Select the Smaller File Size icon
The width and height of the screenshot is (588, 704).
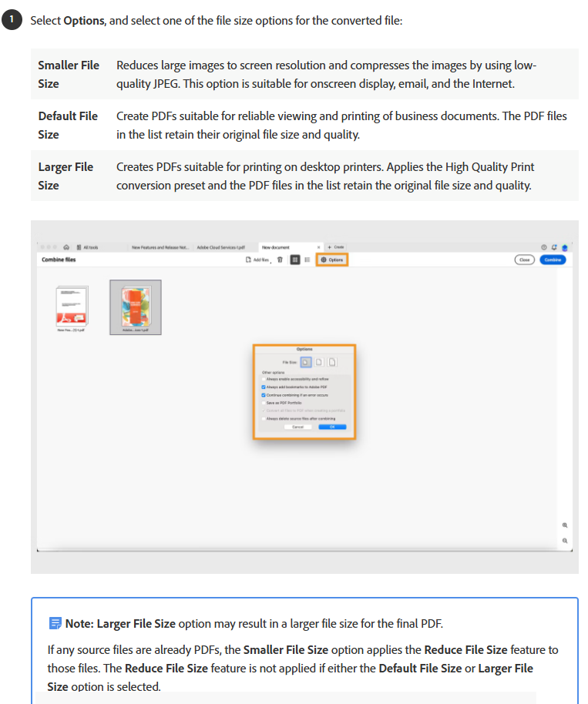tap(306, 362)
